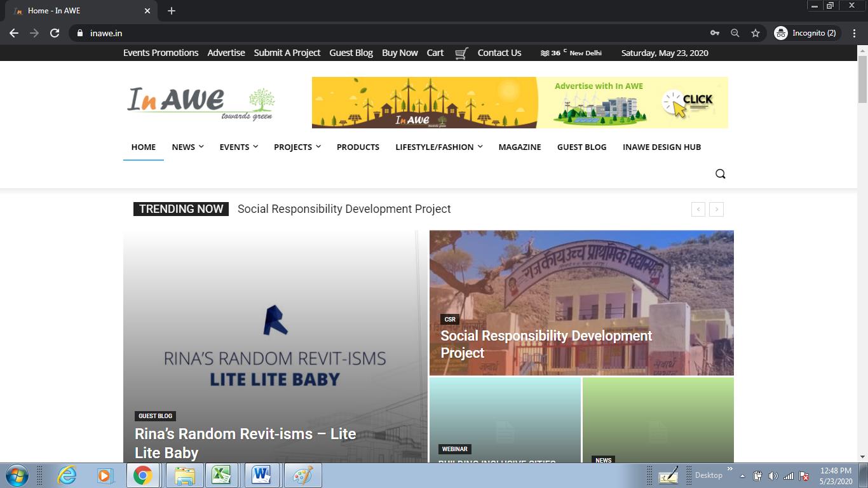Image resolution: width=868 pixels, height=488 pixels.
Task: Open the Windows Start menu
Action: pos(17,475)
